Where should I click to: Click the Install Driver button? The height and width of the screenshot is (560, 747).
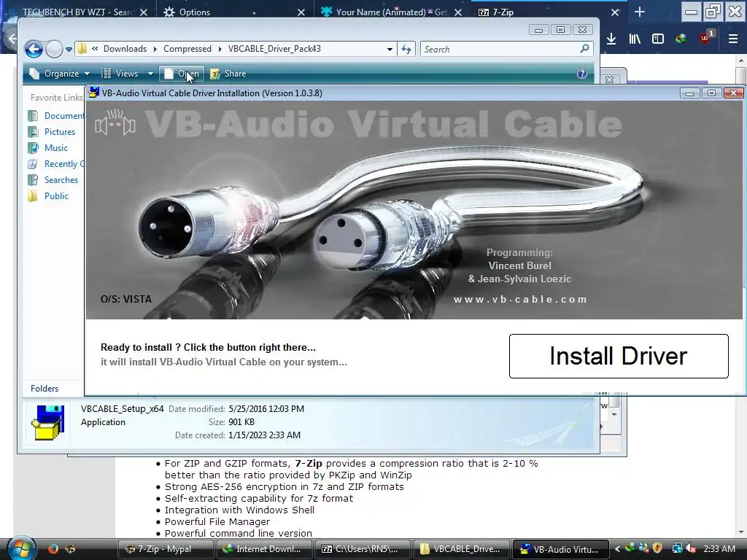pyautogui.click(x=619, y=356)
